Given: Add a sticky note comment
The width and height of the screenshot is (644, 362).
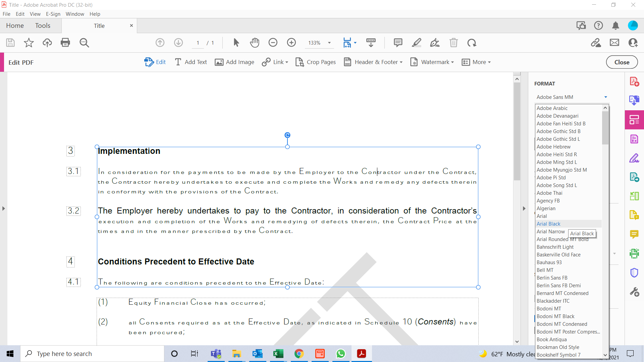Looking at the screenshot, I should pos(398,43).
